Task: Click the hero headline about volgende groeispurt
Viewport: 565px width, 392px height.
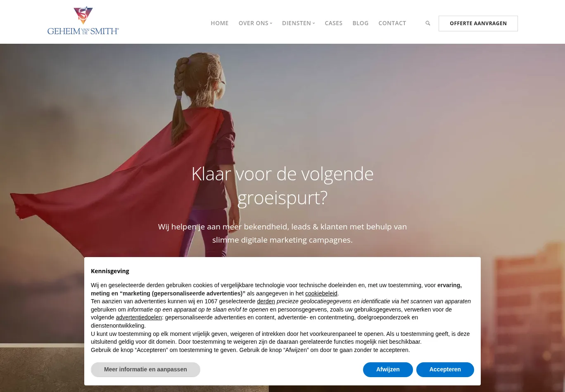Action: [x=282, y=186]
